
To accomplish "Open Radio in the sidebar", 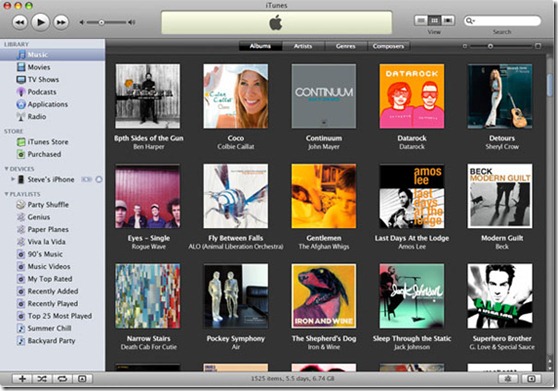I will coord(52,116).
